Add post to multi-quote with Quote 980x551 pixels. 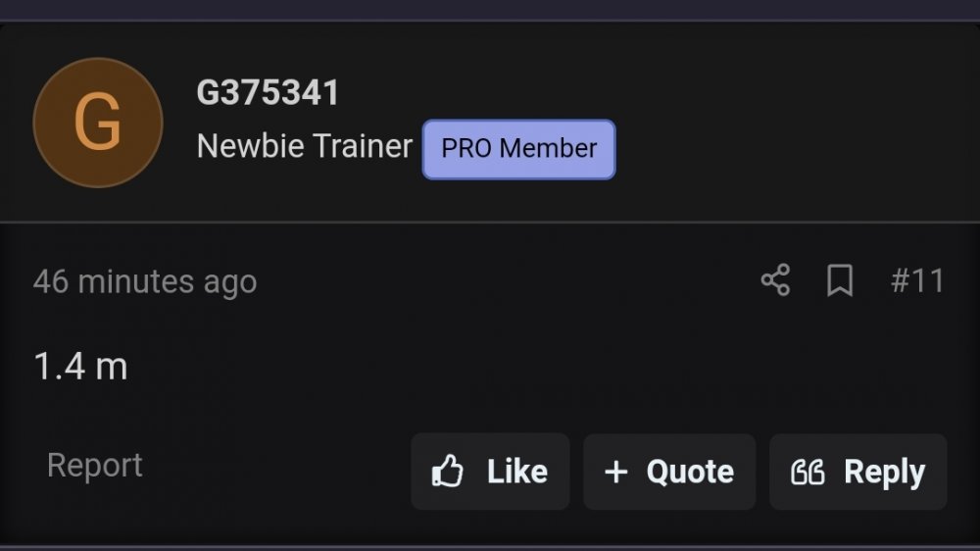click(669, 472)
